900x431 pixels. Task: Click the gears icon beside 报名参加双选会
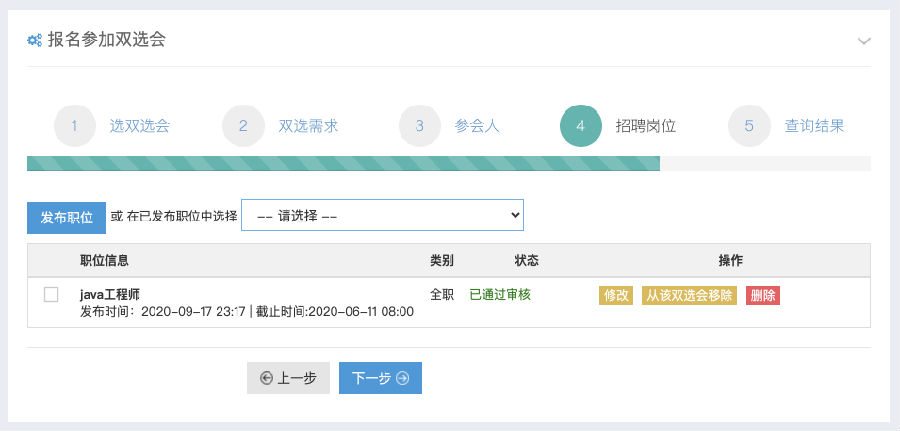click(34, 40)
